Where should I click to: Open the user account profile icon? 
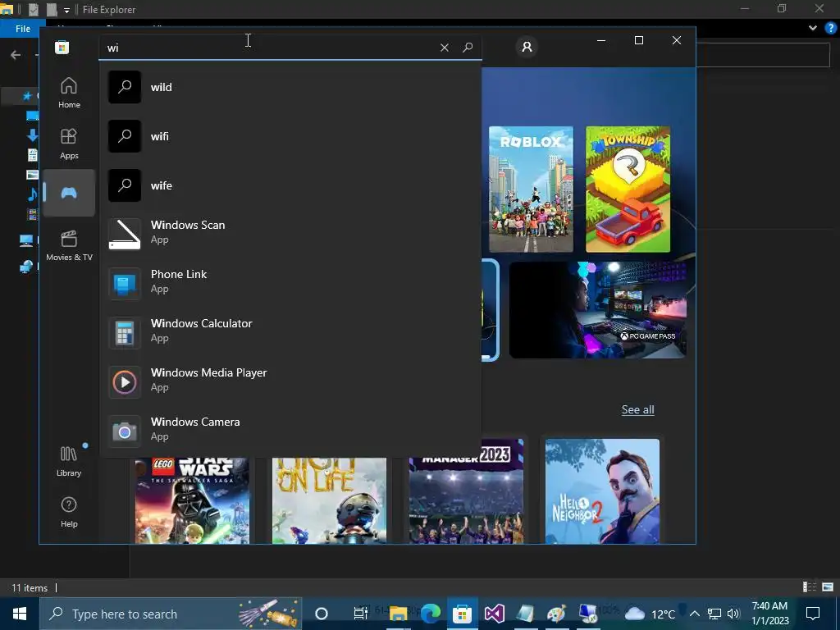(527, 47)
